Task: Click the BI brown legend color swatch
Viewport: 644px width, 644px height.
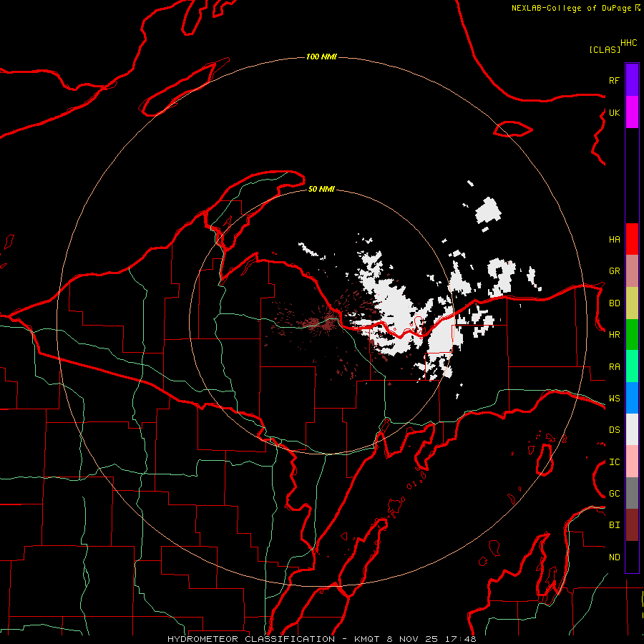Action: (632, 525)
